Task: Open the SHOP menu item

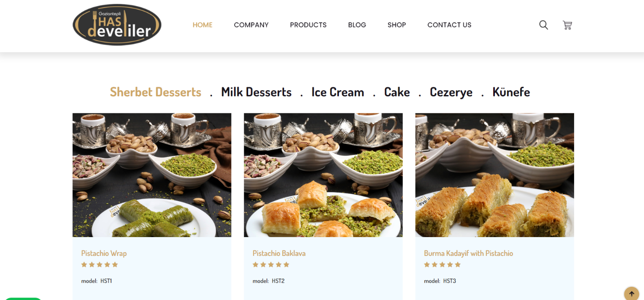Action: click(397, 25)
